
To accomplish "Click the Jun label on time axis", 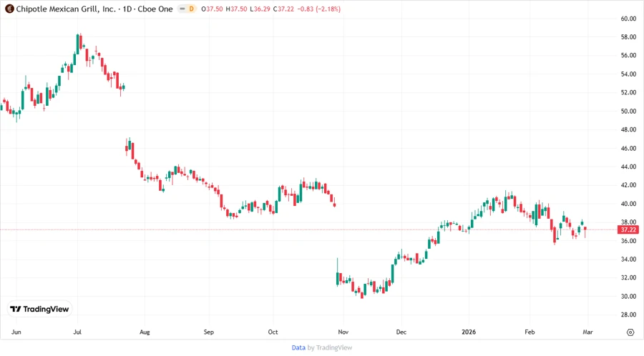I will click(x=16, y=332).
